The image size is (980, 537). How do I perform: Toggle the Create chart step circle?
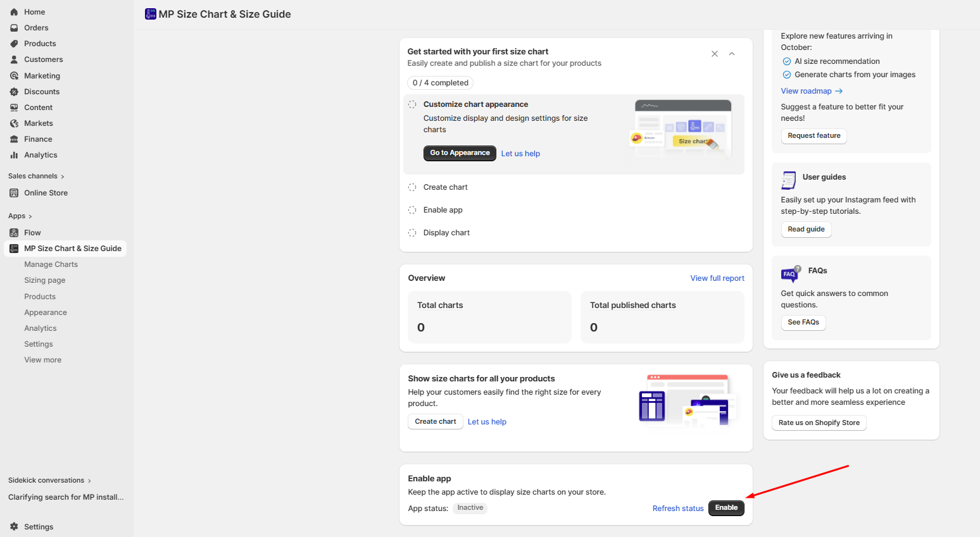tap(412, 187)
